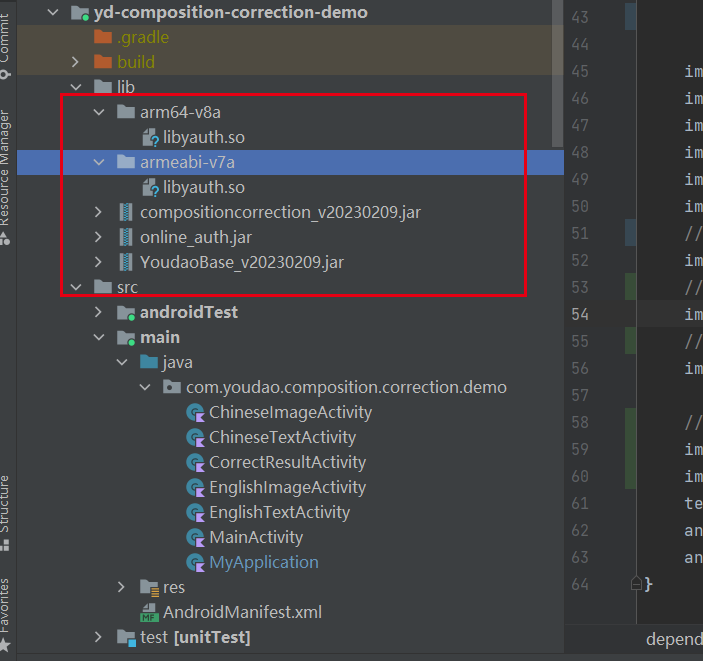This screenshot has width=703, height=661.
Task: Expand the build folder
Action: coord(75,62)
